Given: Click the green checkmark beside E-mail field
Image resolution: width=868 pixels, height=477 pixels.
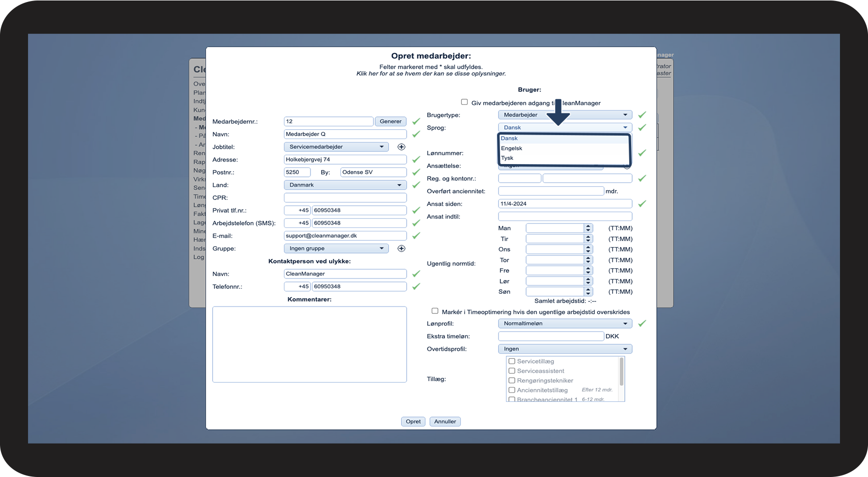Looking at the screenshot, I should [416, 236].
